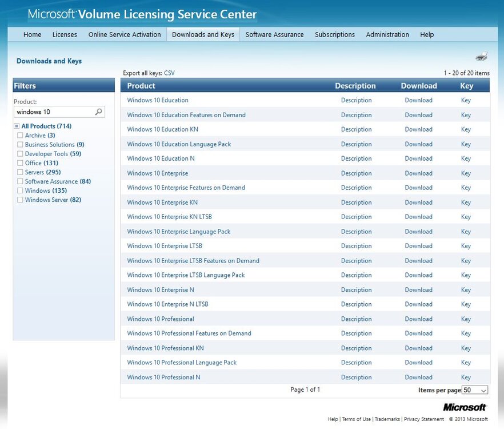The height and width of the screenshot is (429, 504).
Task: View Key for Windows 10 Professional
Action: pyautogui.click(x=466, y=319)
